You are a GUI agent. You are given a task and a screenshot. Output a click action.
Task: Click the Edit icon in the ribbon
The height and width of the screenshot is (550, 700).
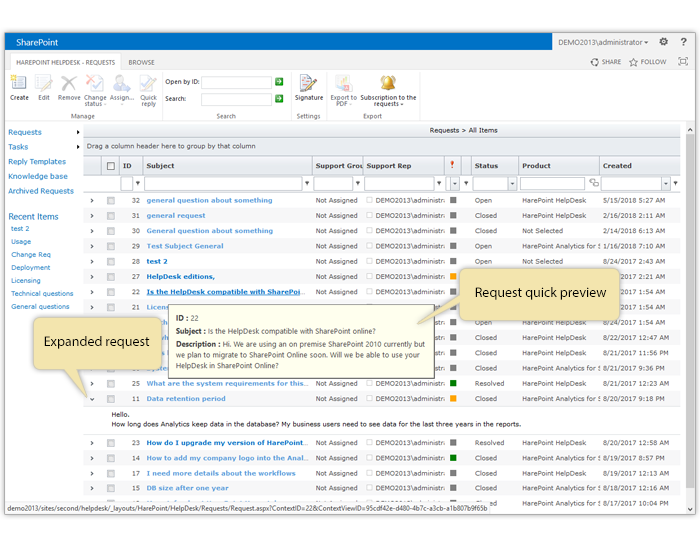[x=44, y=86]
